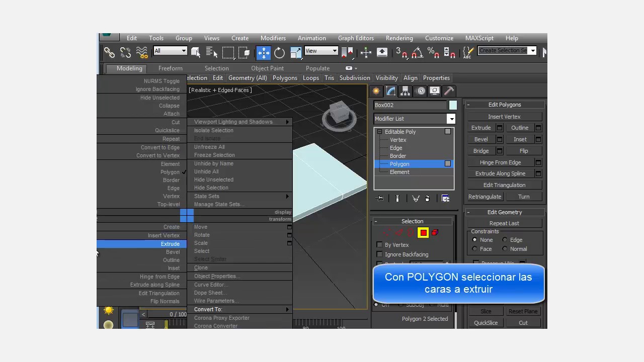
Task: Click the Repeat Last button
Action: click(504, 223)
